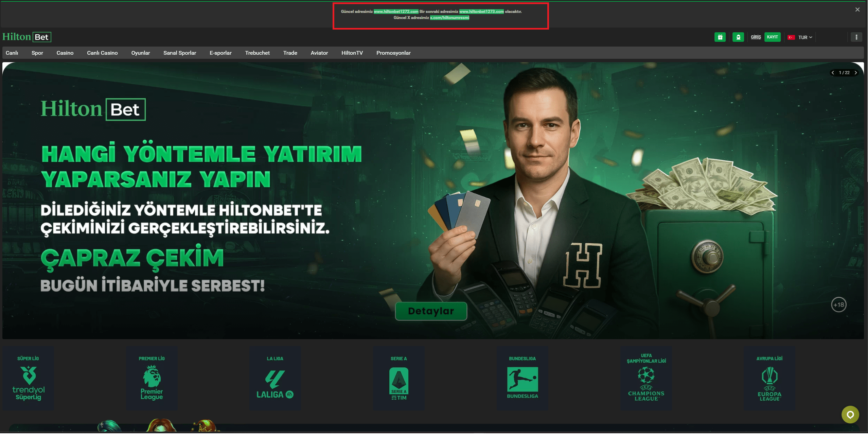Image resolution: width=868 pixels, height=436 pixels.
Task: Expand the TUR language dropdown
Action: click(x=805, y=37)
